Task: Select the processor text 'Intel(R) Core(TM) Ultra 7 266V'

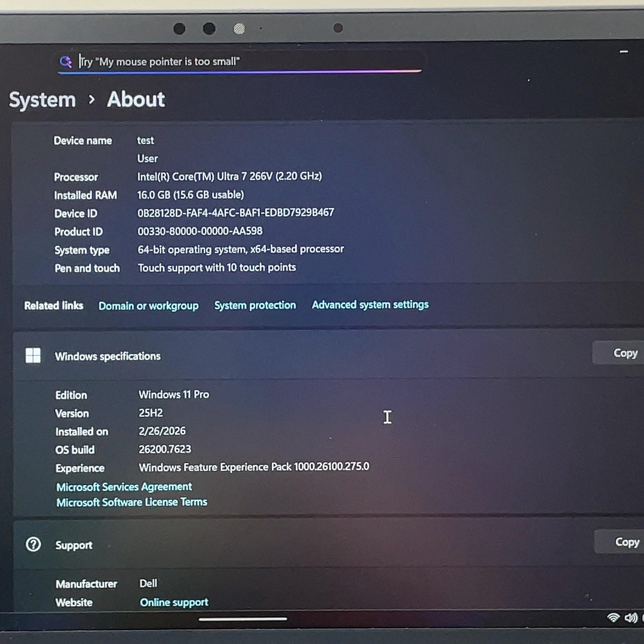Action: [x=204, y=176]
